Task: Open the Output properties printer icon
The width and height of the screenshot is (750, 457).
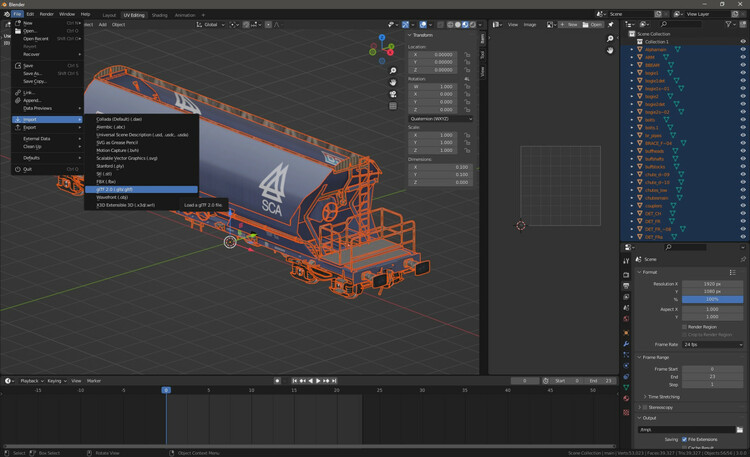Action: pyautogui.click(x=626, y=286)
